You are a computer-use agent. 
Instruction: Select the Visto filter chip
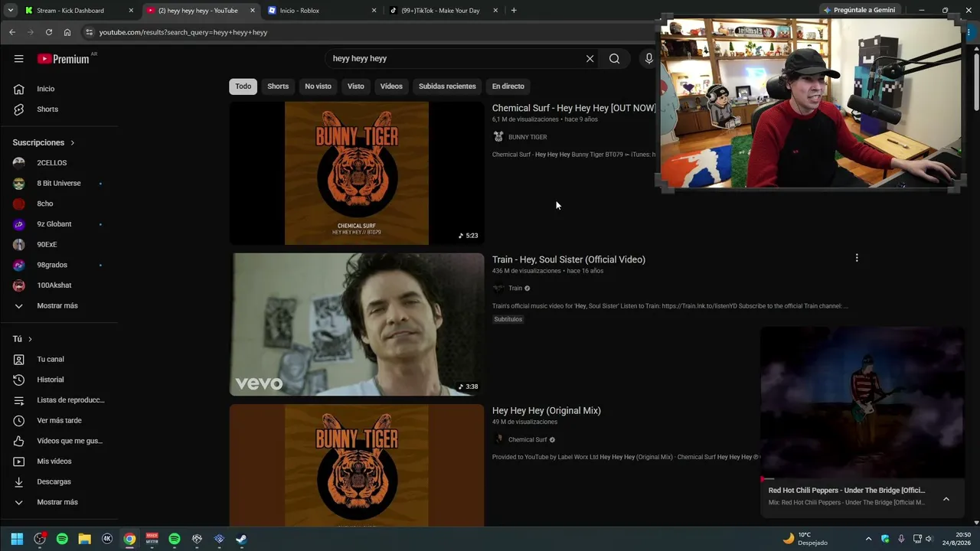356,86
